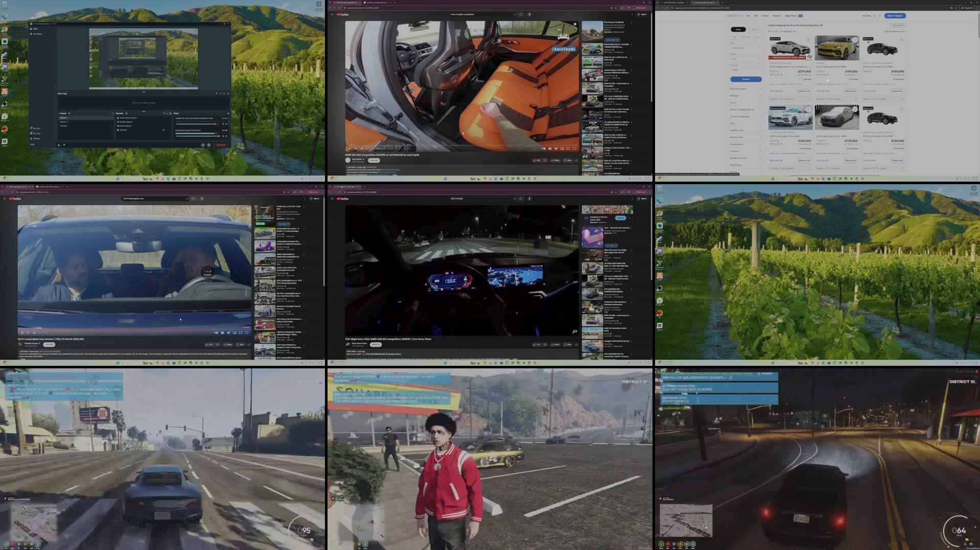
Task: Click the Houston, TX location link on CarGurus
Action: click(x=790, y=31)
